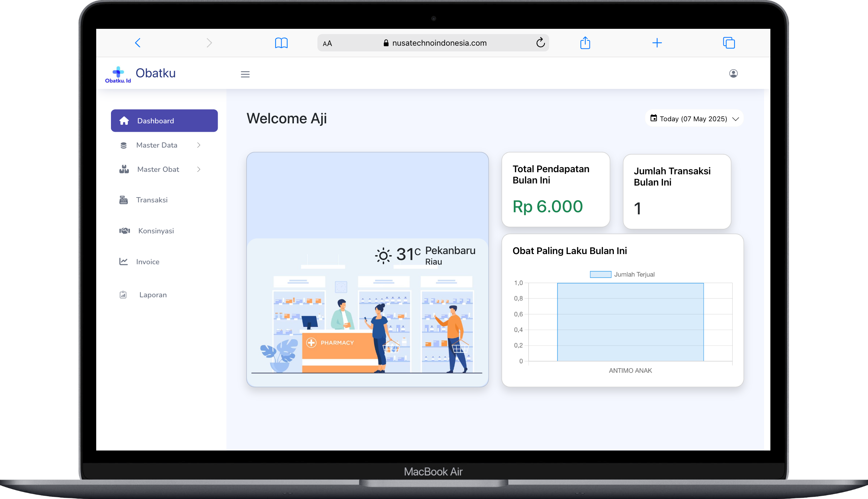This screenshot has height=499, width=868.
Task: Click the ANTIMO ANAK chart bar
Action: 630,322
